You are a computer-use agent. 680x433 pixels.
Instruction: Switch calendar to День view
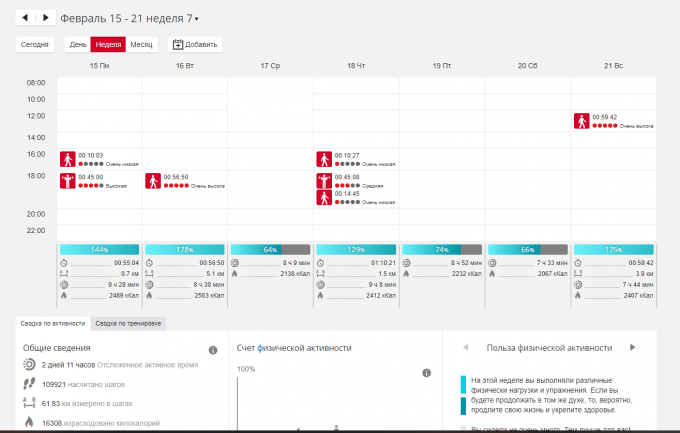(77, 45)
